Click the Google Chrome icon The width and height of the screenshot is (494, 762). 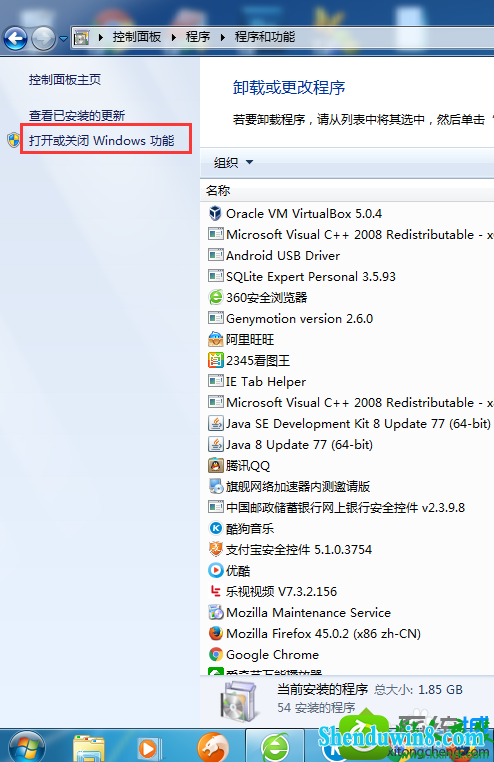tap(215, 654)
